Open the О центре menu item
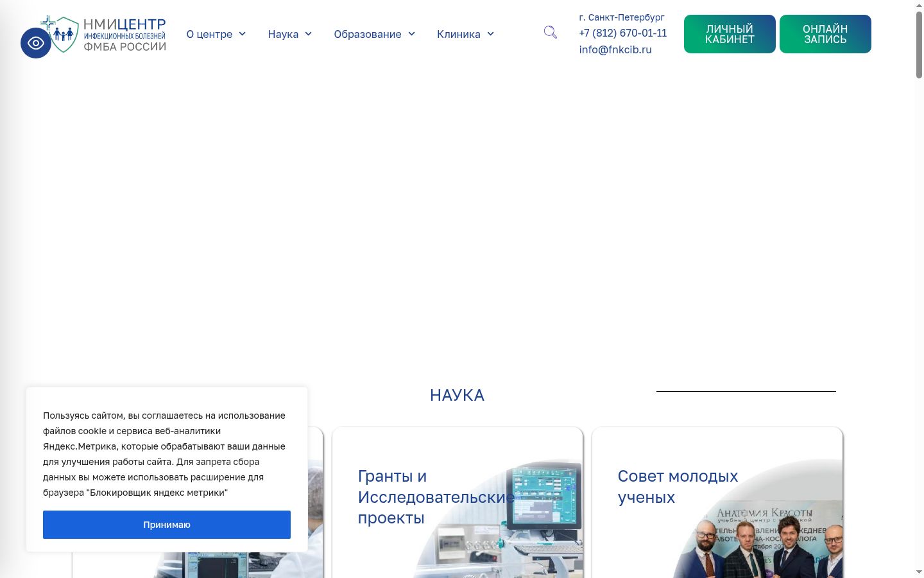This screenshot has height=578, width=924. pos(209,34)
